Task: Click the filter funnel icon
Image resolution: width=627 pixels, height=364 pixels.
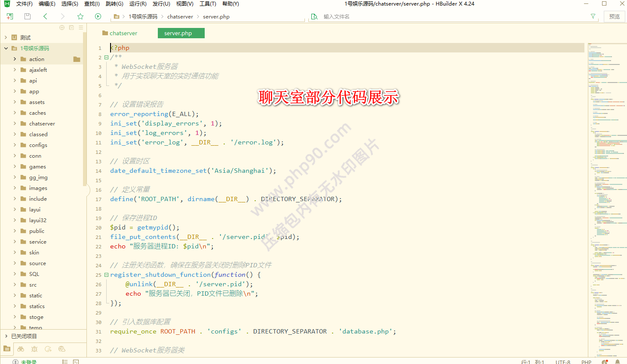Action: point(593,16)
